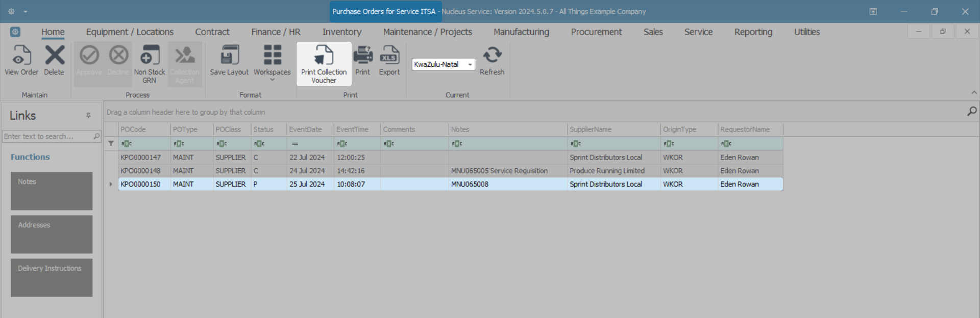Click the Collection Agent icon

[x=185, y=55]
